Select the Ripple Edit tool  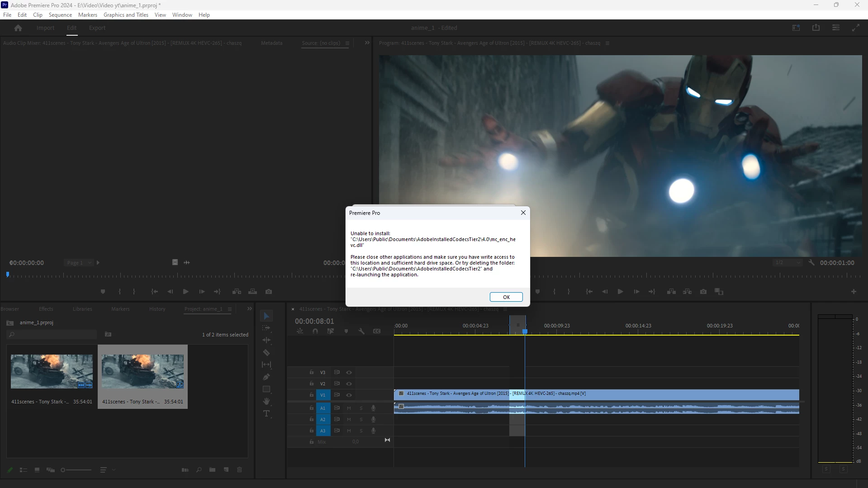(266, 340)
